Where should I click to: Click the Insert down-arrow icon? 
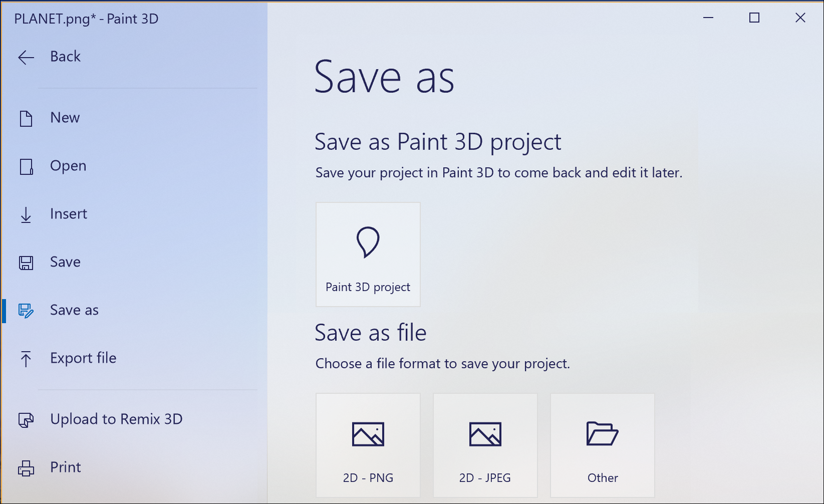pos(26,215)
